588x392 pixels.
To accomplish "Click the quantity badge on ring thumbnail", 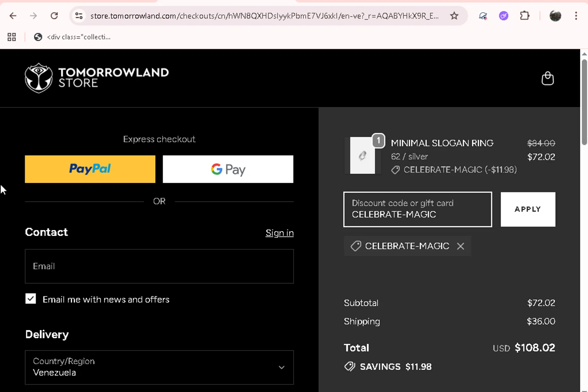I will coord(378,140).
